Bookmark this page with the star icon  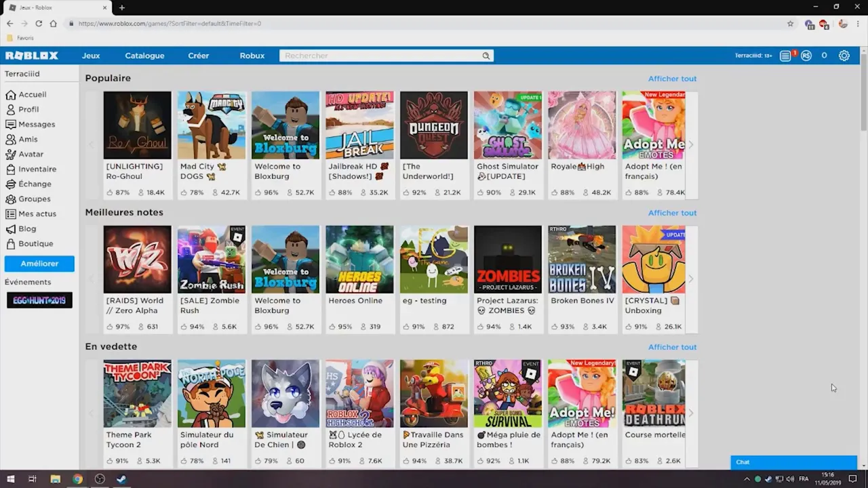coord(790,23)
